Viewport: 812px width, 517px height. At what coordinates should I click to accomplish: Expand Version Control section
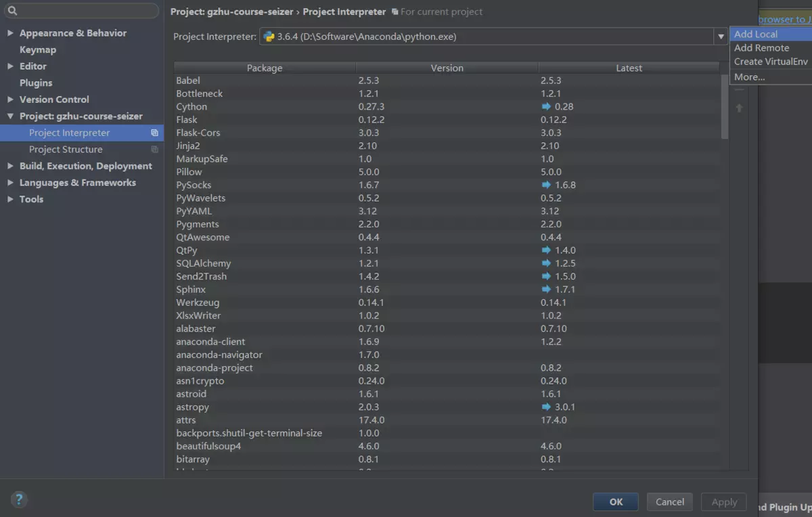pyautogui.click(x=10, y=99)
